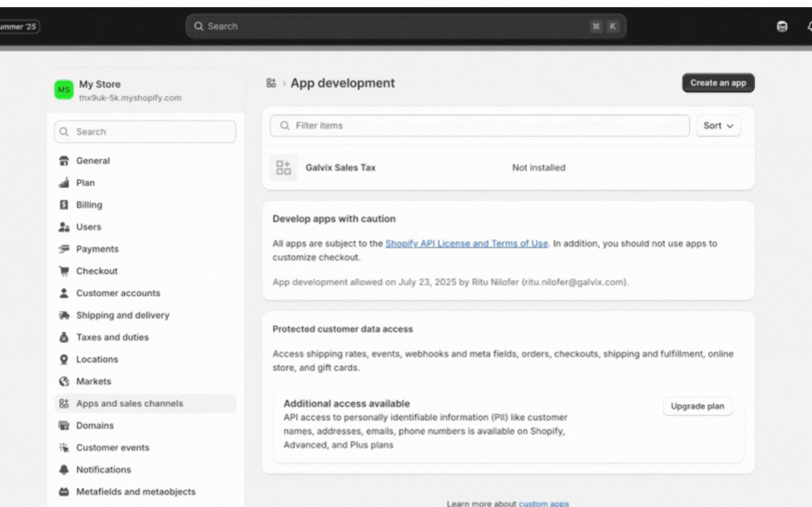Click the thx9uk-5k.myshopify.com store URL

pyautogui.click(x=130, y=97)
